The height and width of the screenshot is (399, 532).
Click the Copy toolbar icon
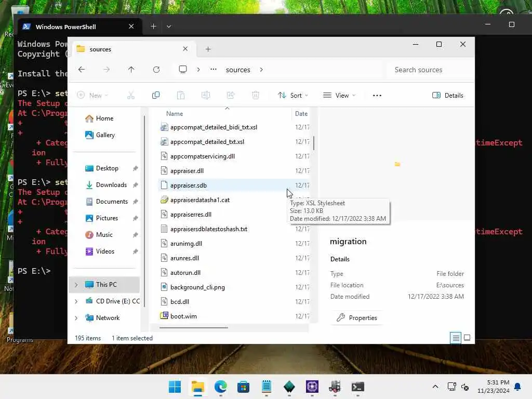click(x=156, y=96)
